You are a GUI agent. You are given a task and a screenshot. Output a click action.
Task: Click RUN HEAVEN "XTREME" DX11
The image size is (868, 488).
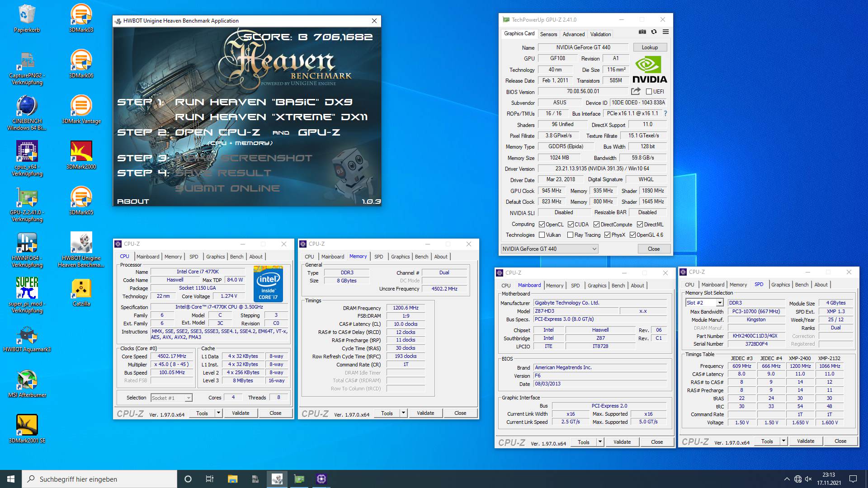click(271, 117)
